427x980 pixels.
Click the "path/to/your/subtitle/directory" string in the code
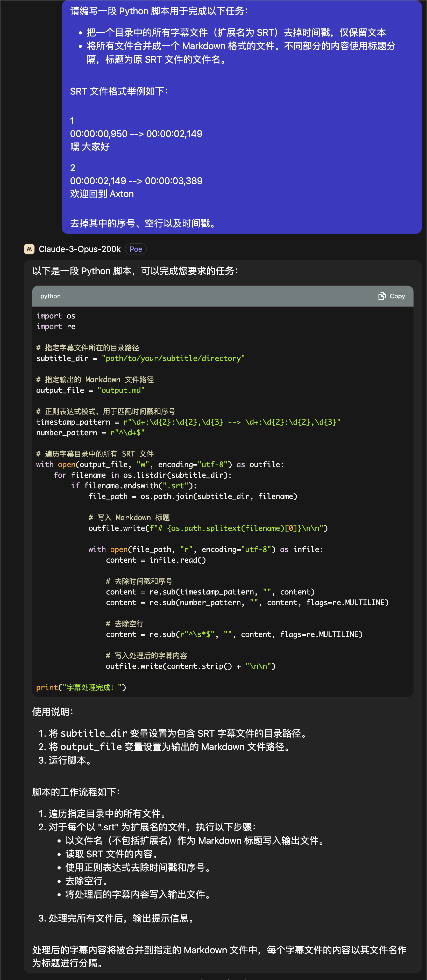tap(173, 358)
